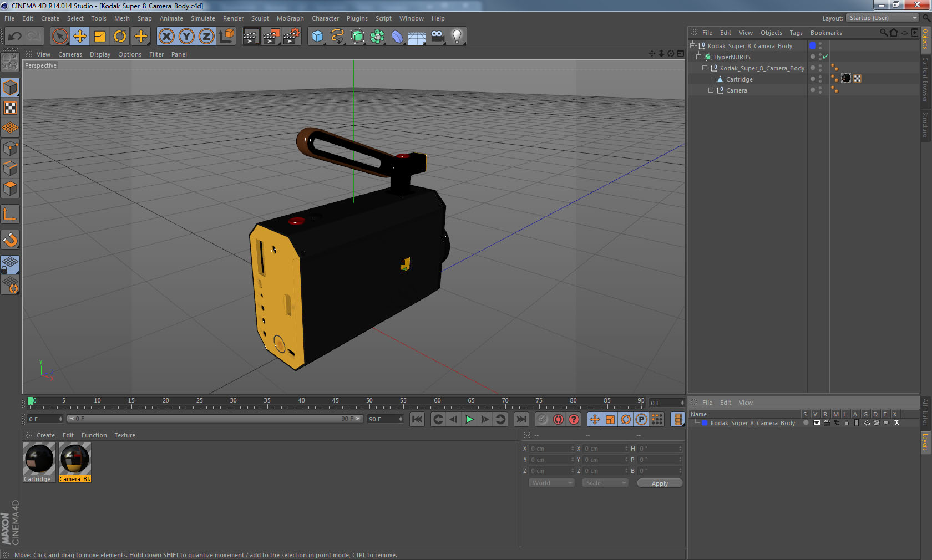Open the Array modeling objects icon
The height and width of the screenshot is (560, 932).
(377, 37)
